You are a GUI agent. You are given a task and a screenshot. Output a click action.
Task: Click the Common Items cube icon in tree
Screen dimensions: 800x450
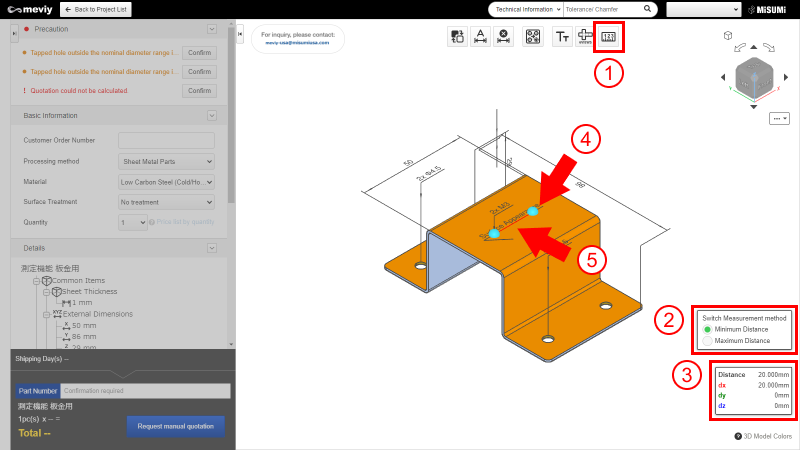click(x=46, y=281)
